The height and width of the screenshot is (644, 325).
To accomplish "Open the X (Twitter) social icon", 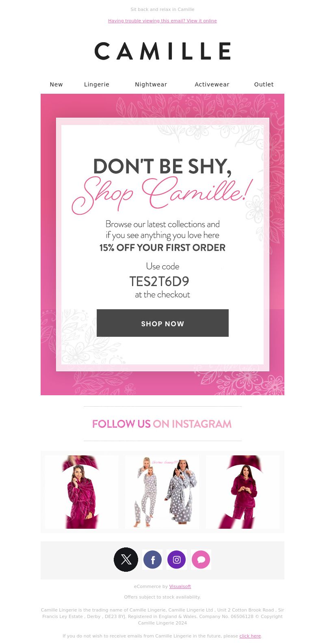I will pyautogui.click(x=126, y=560).
